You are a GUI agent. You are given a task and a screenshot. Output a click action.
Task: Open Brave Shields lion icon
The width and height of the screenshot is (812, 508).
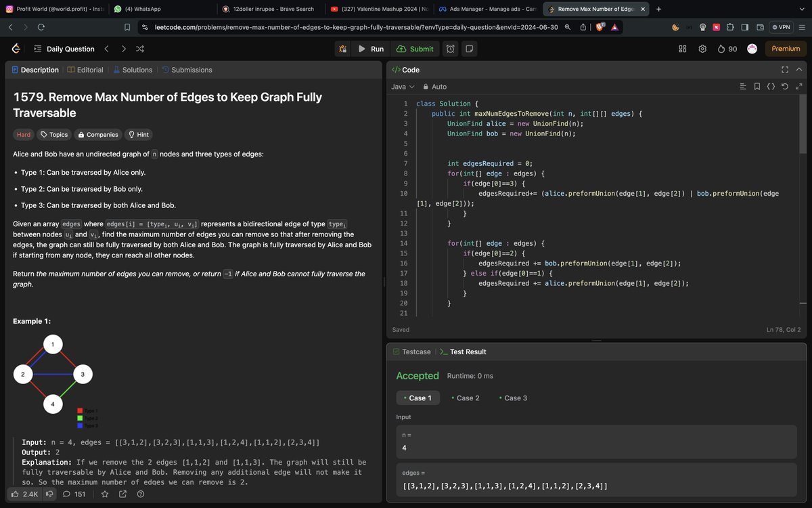(599, 27)
